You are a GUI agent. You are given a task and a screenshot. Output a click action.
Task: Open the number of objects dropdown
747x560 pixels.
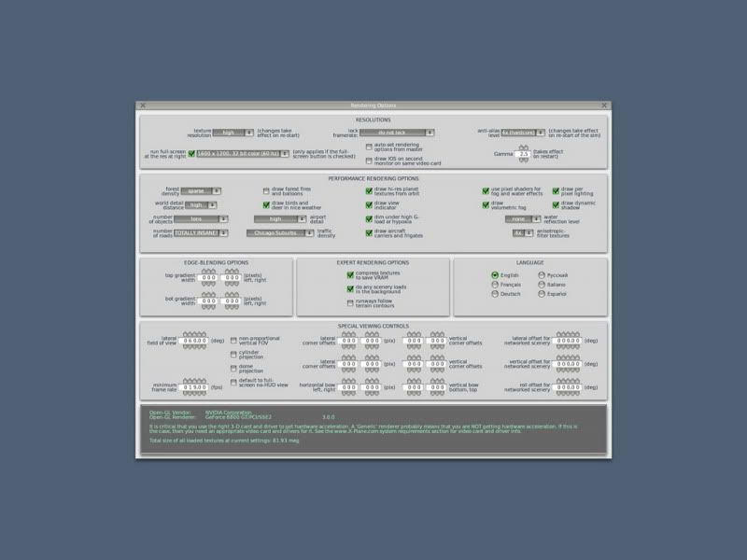click(201, 219)
